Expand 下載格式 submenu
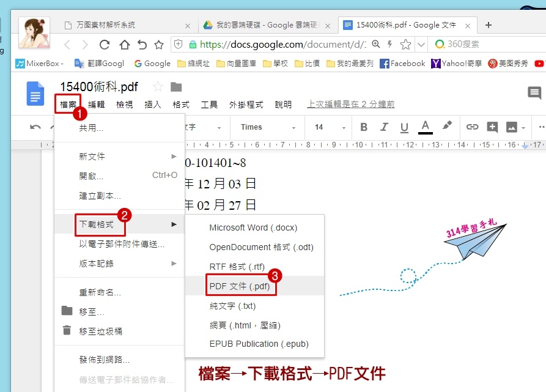Viewport: 546px width, 392px height. 119,224
